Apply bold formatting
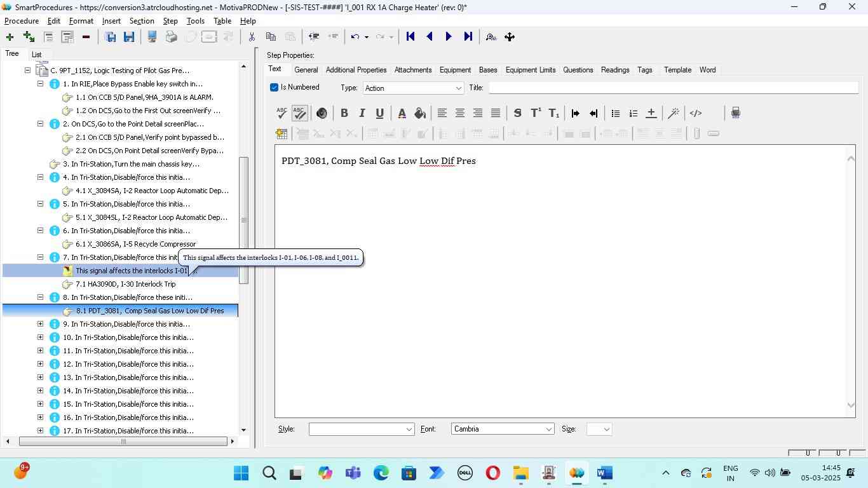 (x=344, y=113)
